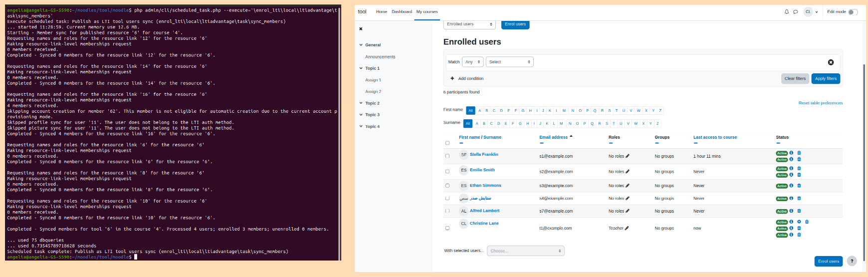Edit Christine Lane's Teacher role
The image size is (868, 277).
tap(627, 228)
